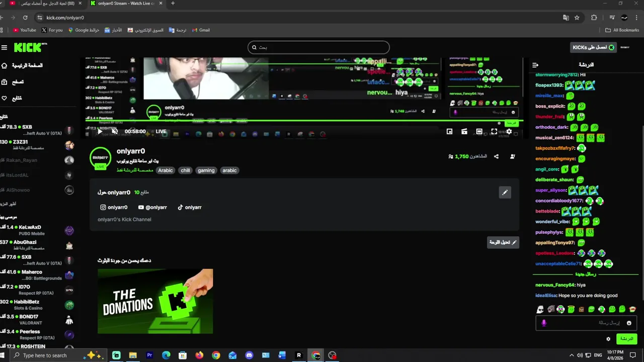Image resolution: width=644 pixels, height=362 pixels.
Task: Go to Home in sidebar
Action: [x=22, y=65]
